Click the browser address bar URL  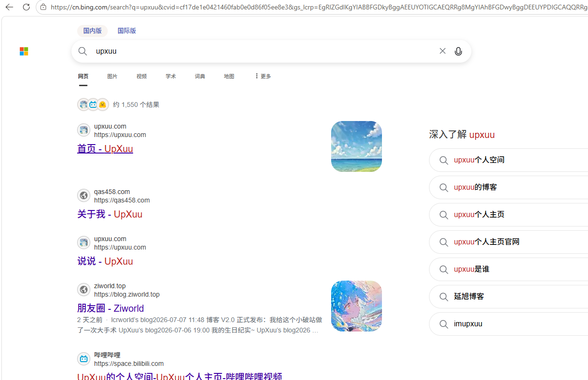(x=319, y=7)
